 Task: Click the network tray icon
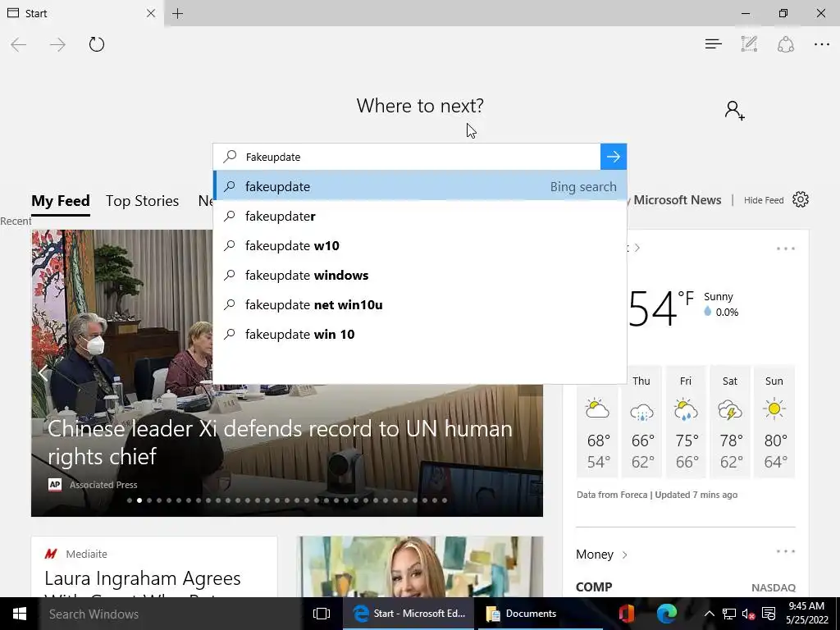pyautogui.click(x=728, y=614)
